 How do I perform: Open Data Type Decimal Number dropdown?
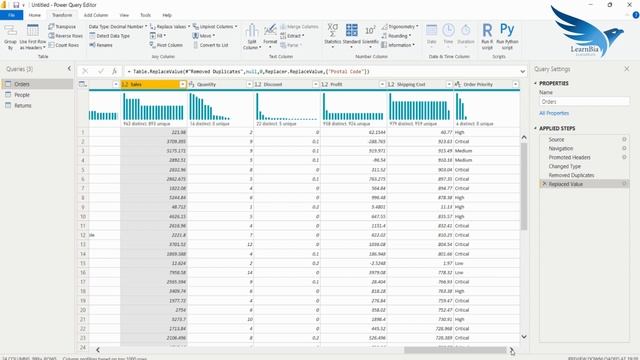[x=118, y=27]
